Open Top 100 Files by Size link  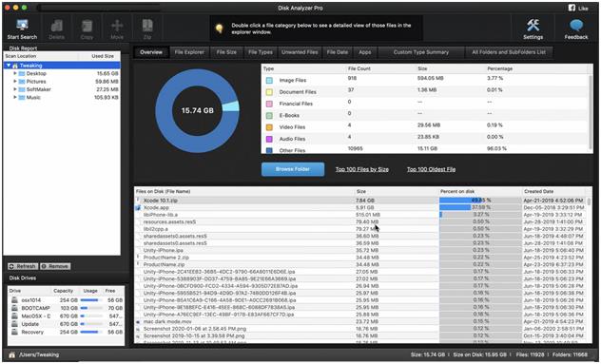coord(361,169)
